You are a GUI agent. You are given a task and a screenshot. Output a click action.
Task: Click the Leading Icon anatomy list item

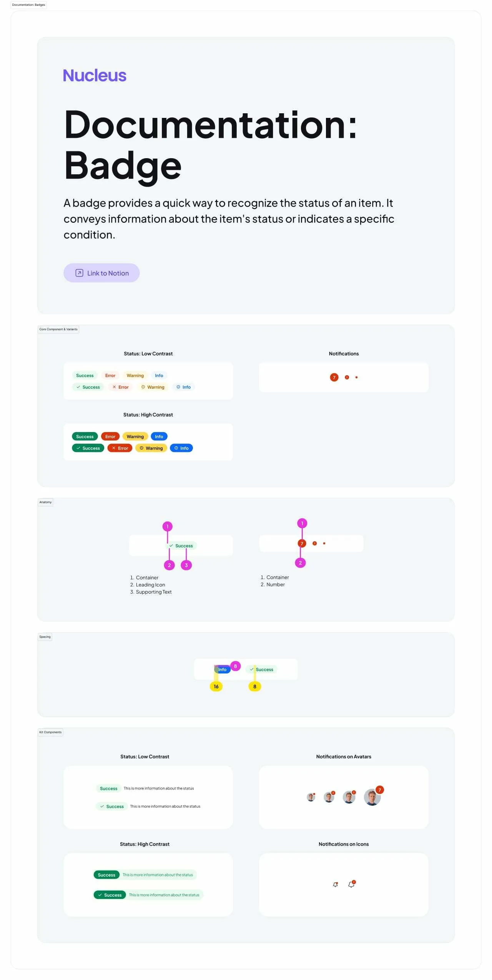[x=150, y=585]
